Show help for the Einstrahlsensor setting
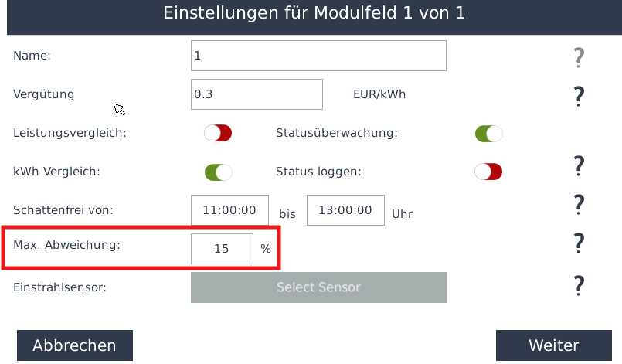The image size is (622, 364). point(577,285)
